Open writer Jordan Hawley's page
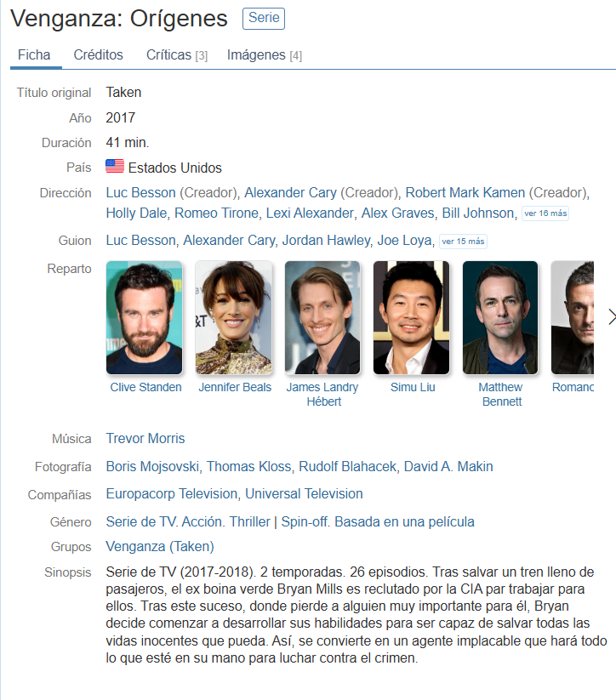 (x=326, y=240)
